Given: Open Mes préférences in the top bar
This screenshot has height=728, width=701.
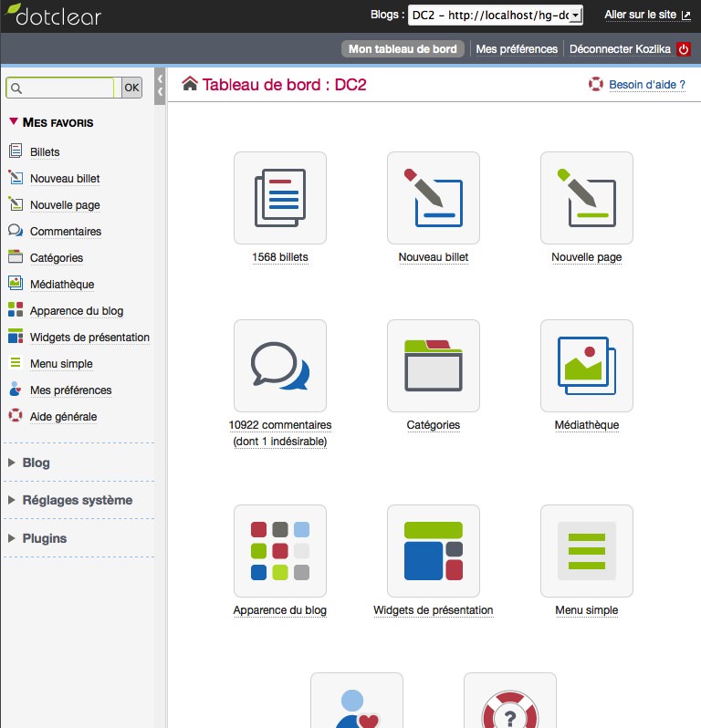Looking at the screenshot, I should [x=517, y=49].
